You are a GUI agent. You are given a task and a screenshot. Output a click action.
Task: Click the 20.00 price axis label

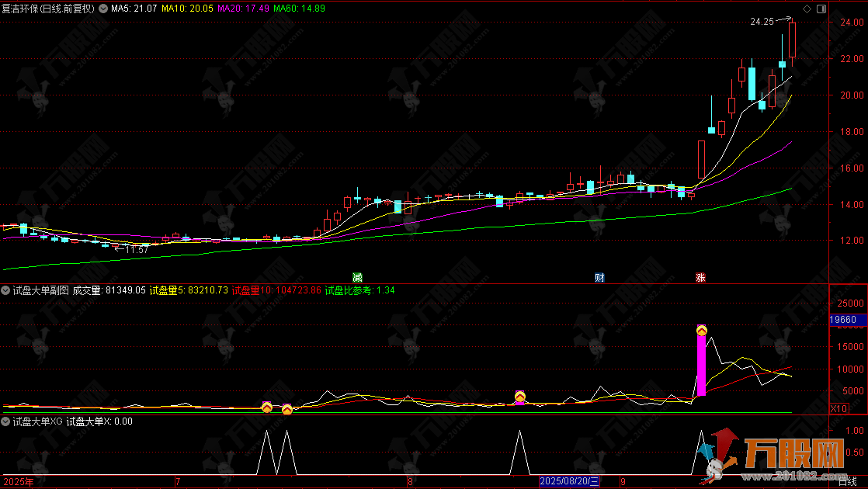(x=852, y=95)
